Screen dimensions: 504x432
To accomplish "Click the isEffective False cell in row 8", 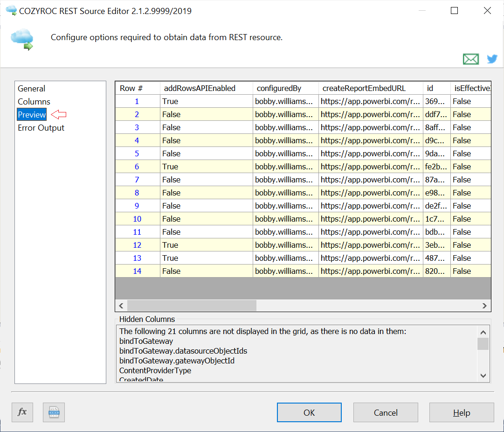I will [x=470, y=193].
